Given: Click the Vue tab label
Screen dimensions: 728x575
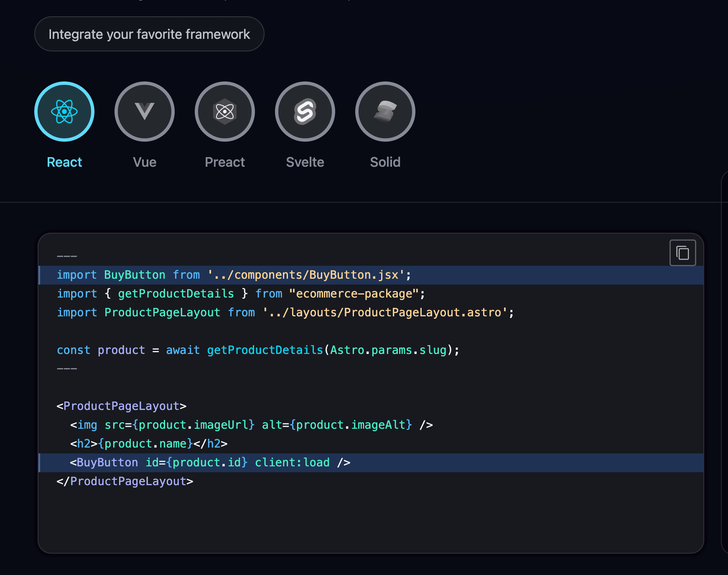Looking at the screenshot, I should click(x=145, y=162).
